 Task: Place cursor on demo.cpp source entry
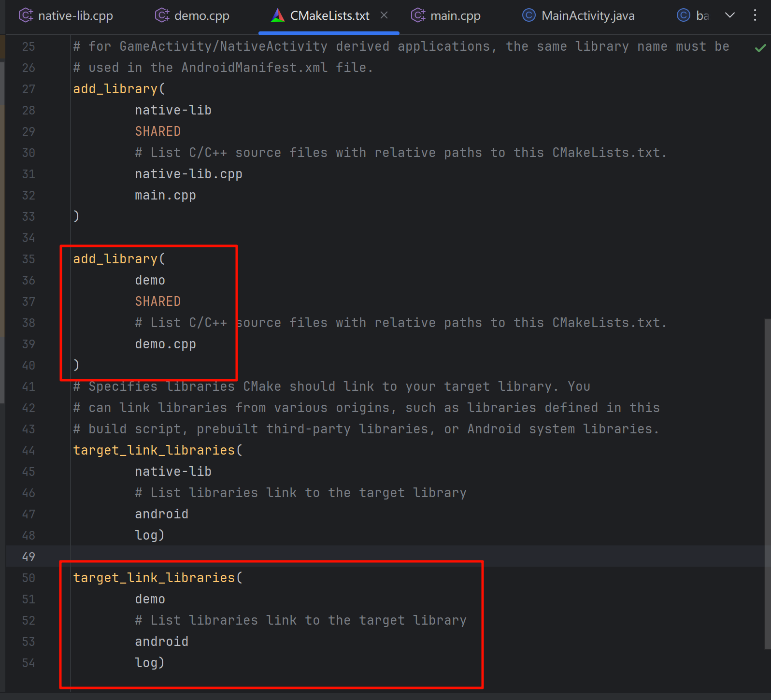165,344
